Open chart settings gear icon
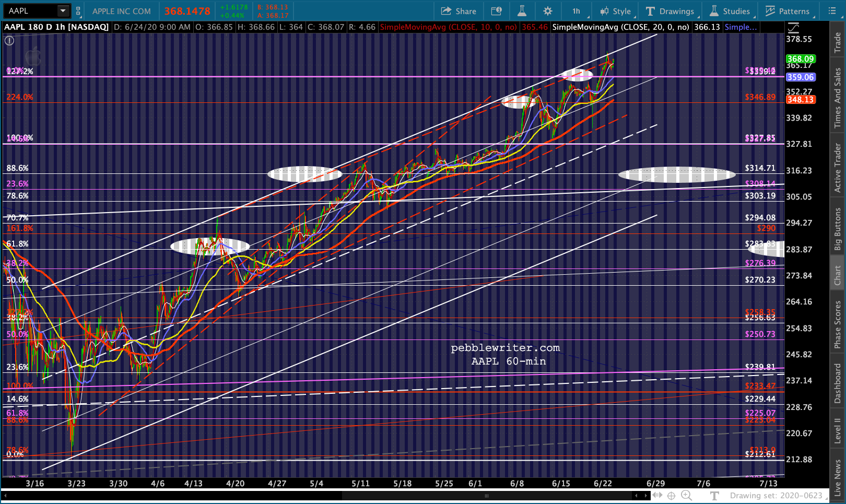The height and width of the screenshot is (504, 846). coord(547,11)
